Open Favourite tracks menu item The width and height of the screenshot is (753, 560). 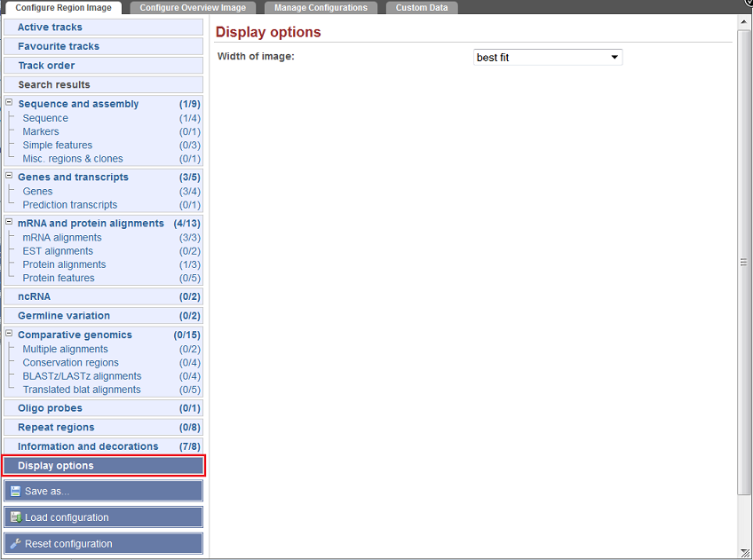(103, 46)
